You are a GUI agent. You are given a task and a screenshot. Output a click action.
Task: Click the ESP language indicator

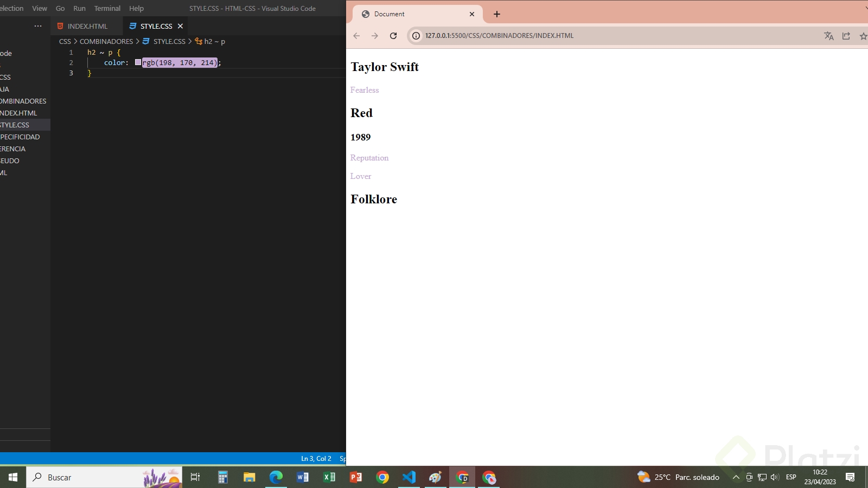pyautogui.click(x=791, y=477)
